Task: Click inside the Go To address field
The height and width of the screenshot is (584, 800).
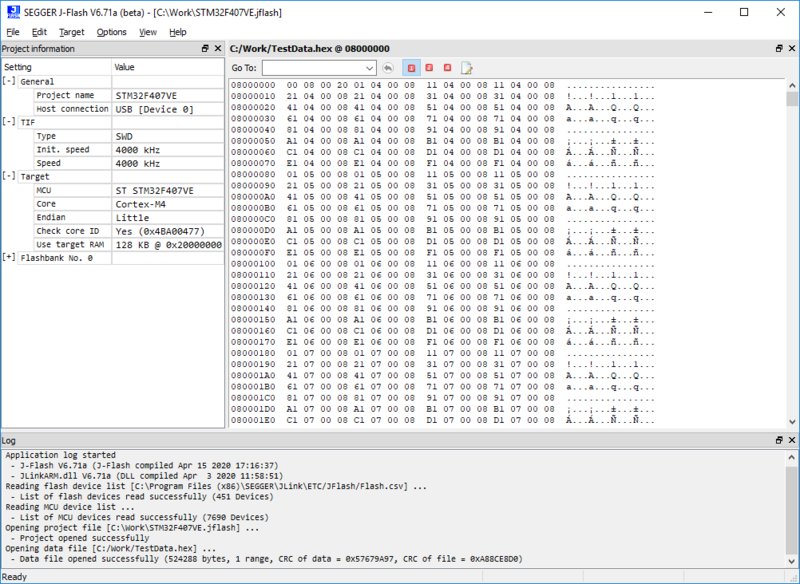Action: pos(310,67)
